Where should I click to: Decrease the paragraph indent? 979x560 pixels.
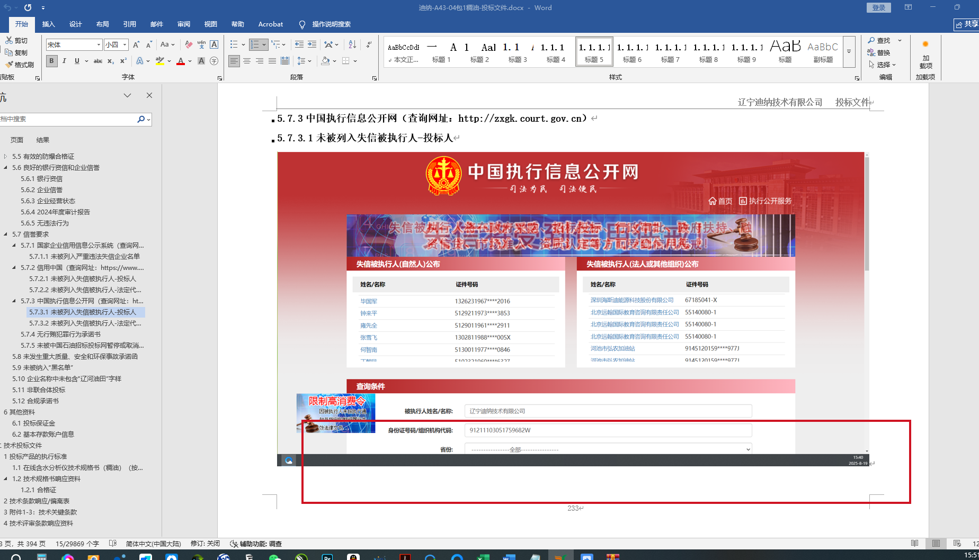[x=299, y=45]
